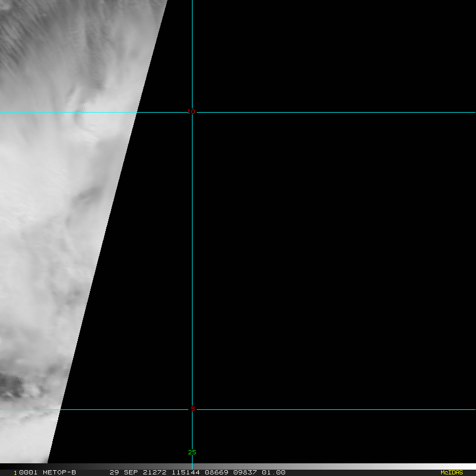Click the value 09837 in status bar
Image resolution: width=476 pixels, height=476 pixels.
point(245,472)
